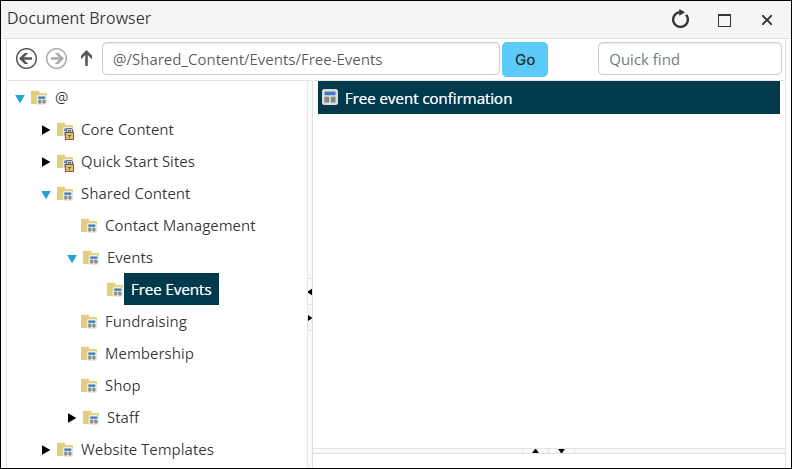The height and width of the screenshot is (469, 792).
Task: Go up one folder level arrow
Action: [86, 59]
